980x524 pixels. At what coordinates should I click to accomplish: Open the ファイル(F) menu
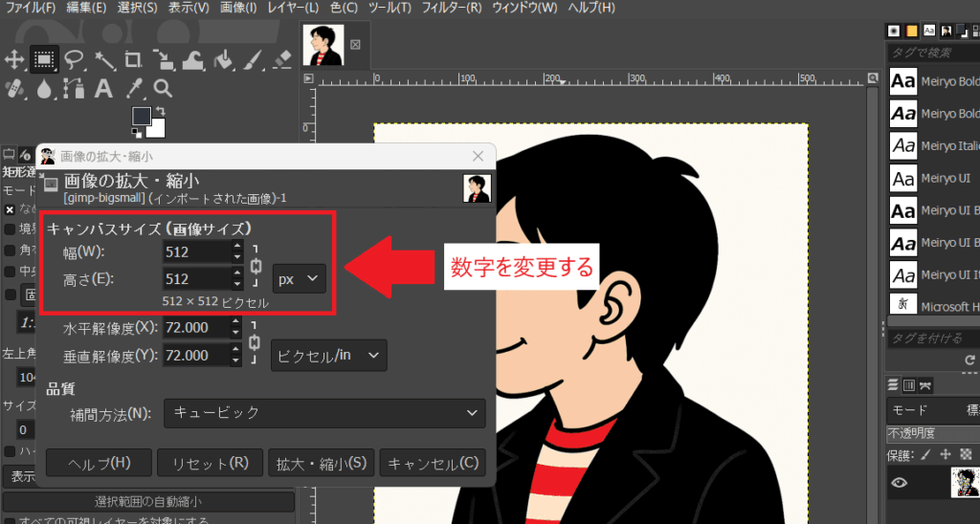point(30,8)
